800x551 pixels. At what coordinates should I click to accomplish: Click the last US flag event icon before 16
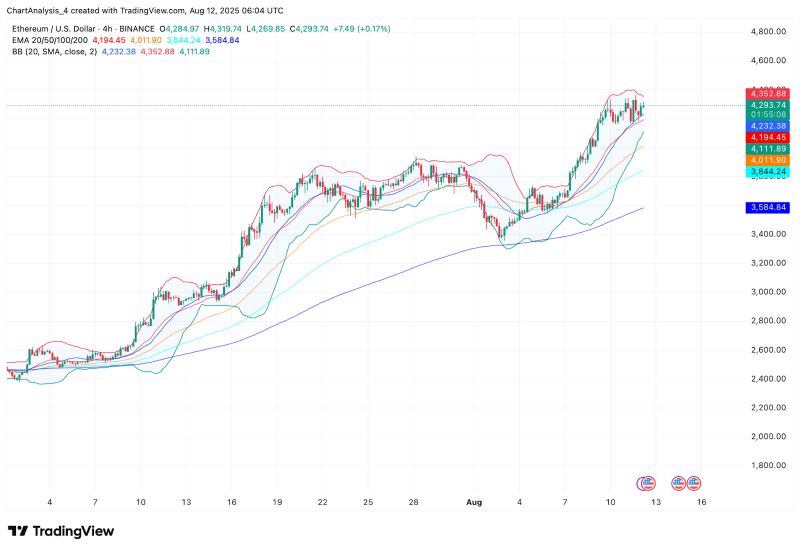(693, 482)
